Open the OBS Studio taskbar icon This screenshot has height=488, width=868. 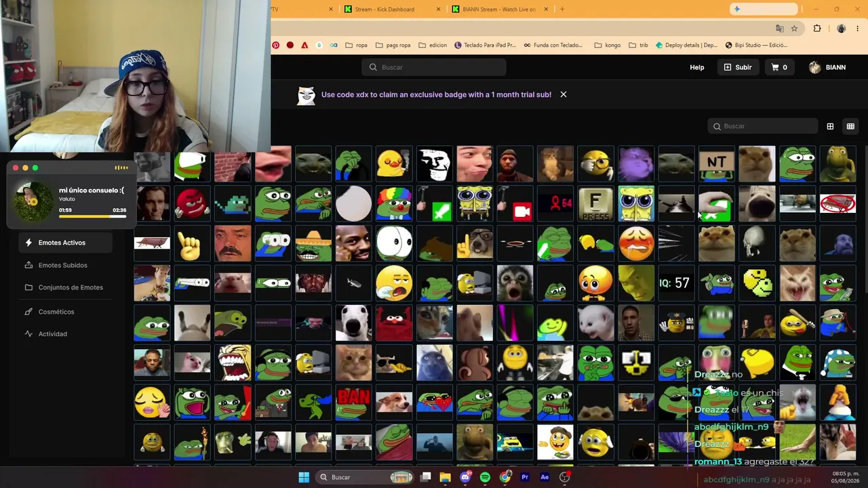coord(565,477)
